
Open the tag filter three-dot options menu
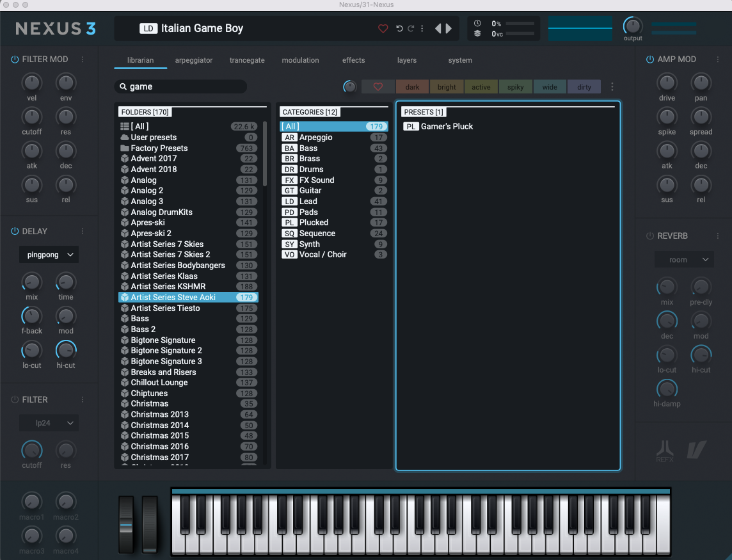[612, 87]
